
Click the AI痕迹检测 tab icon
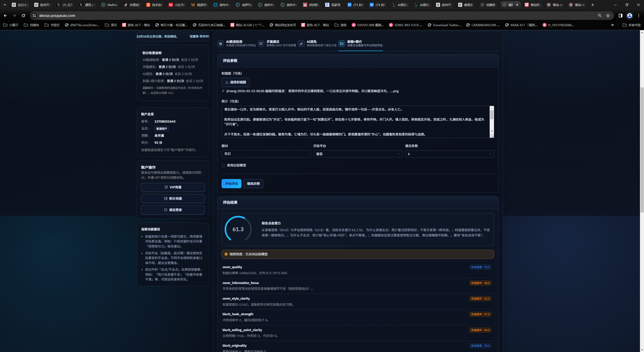tap(221, 44)
